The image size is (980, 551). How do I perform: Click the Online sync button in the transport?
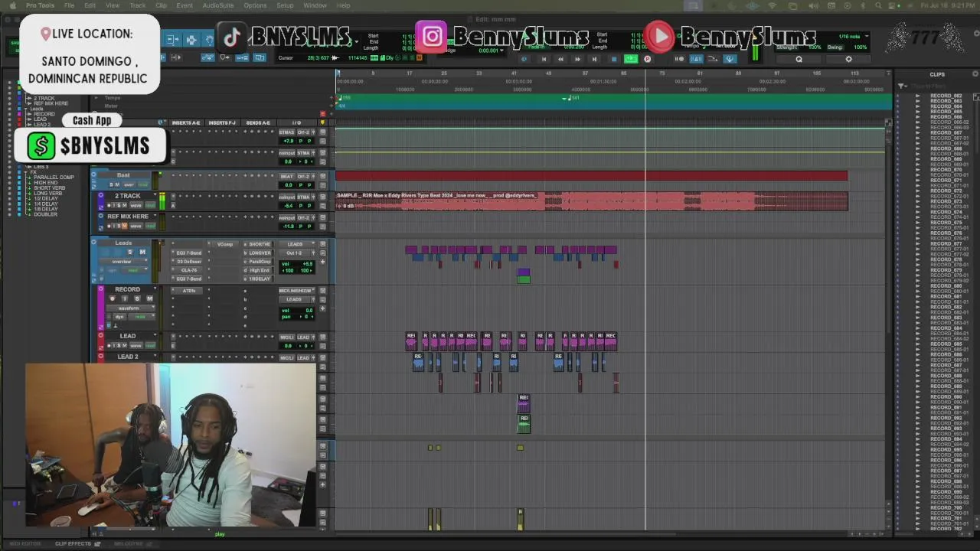tap(524, 59)
